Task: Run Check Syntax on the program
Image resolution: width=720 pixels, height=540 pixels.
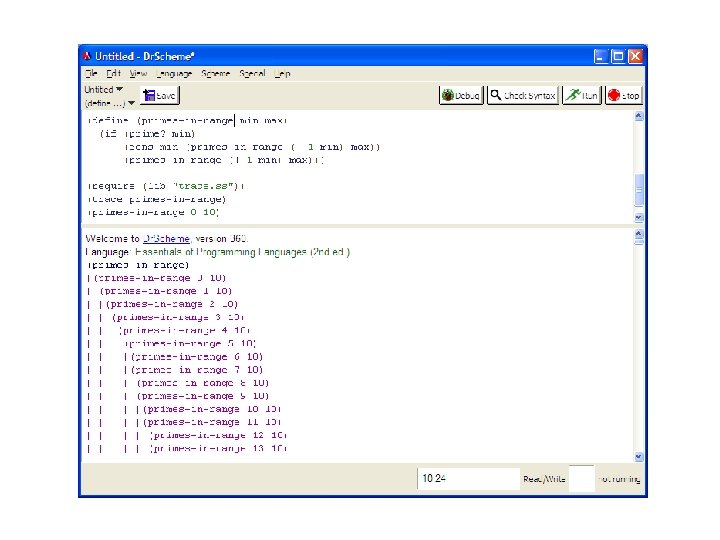Action: (x=523, y=96)
